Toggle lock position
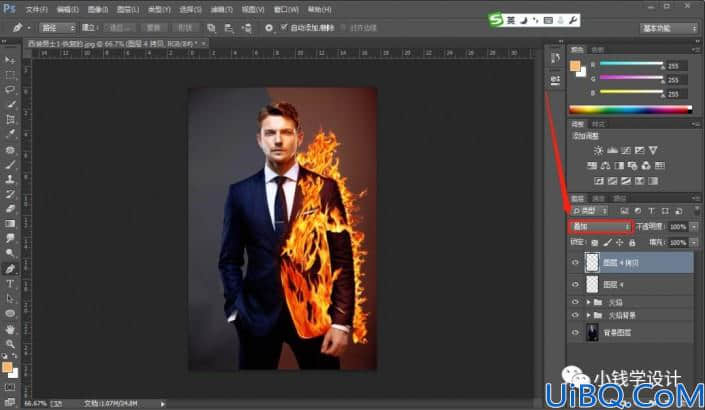 click(x=620, y=243)
